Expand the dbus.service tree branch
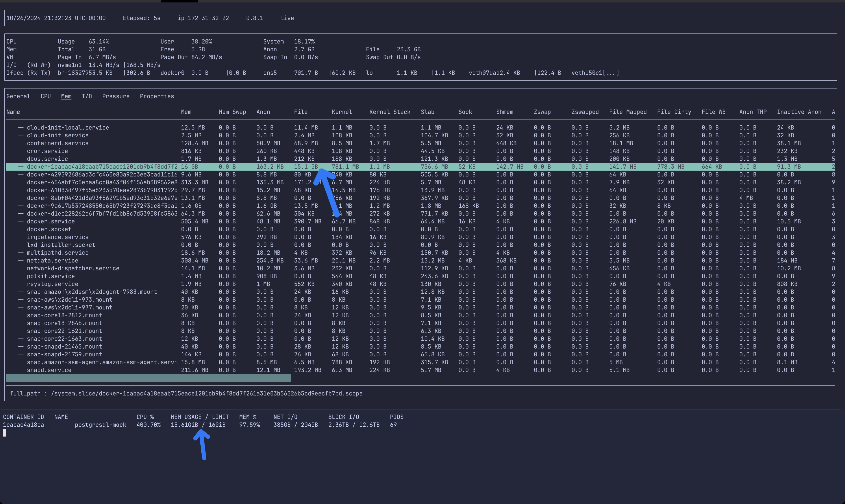This screenshot has width=845, height=504. [21, 159]
